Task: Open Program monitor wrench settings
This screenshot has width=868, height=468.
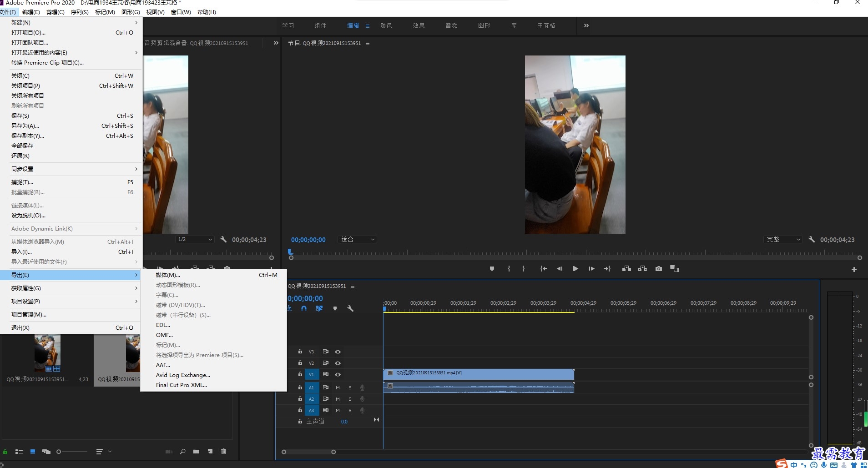Action: click(812, 239)
